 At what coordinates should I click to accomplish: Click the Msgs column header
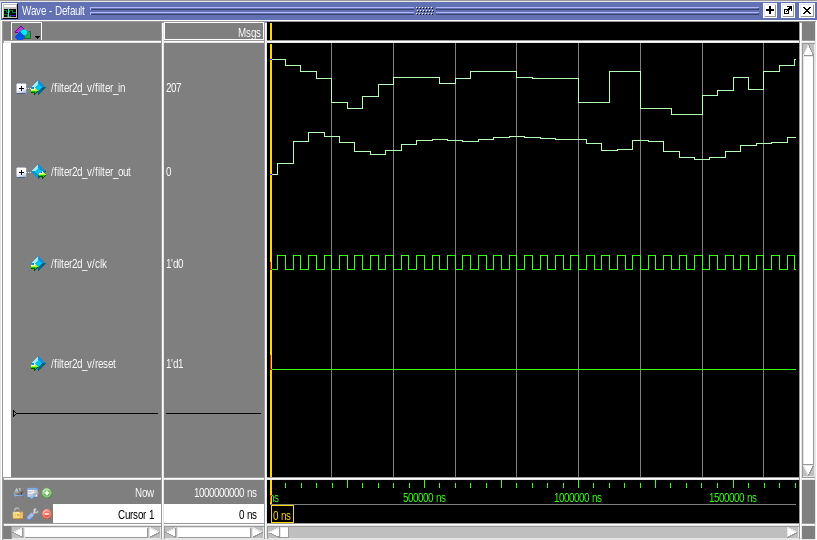point(213,33)
